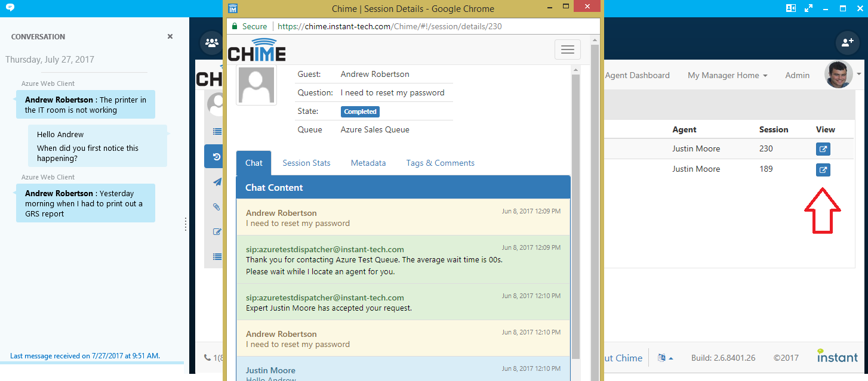This screenshot has width=868, height=381.
Task: Click the 'Yesterday morning' message from Andrew Robertson
Action: click(85, 203)
